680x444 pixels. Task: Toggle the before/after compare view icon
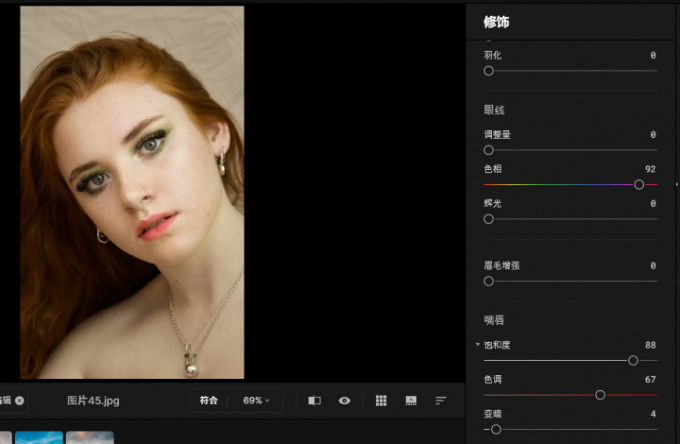point(314,400)
